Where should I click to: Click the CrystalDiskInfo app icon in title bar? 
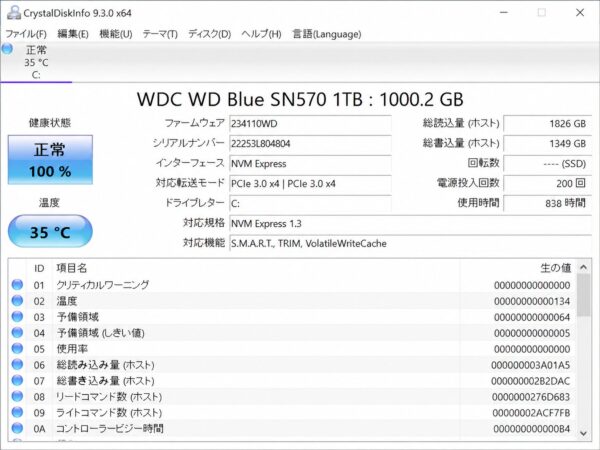coord(14,13)
